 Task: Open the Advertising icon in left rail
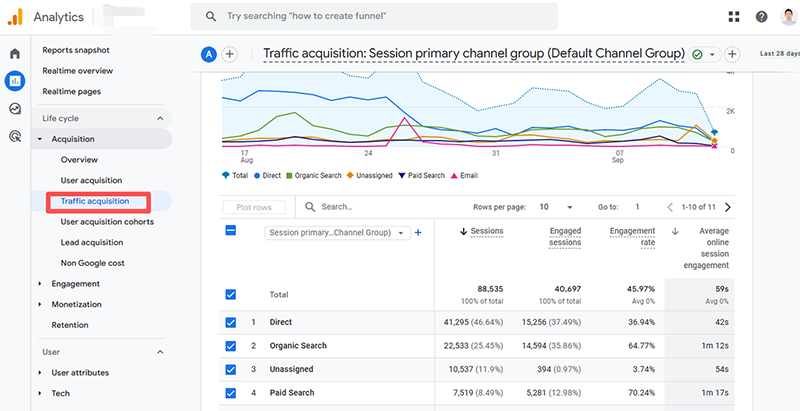(15, 137)
